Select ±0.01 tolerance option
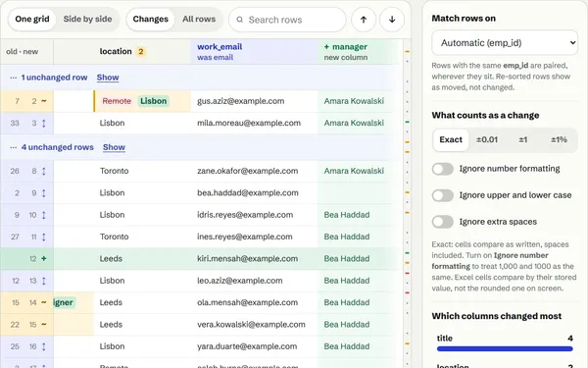Screen dimensions: 588x368 tap(487, 140)
